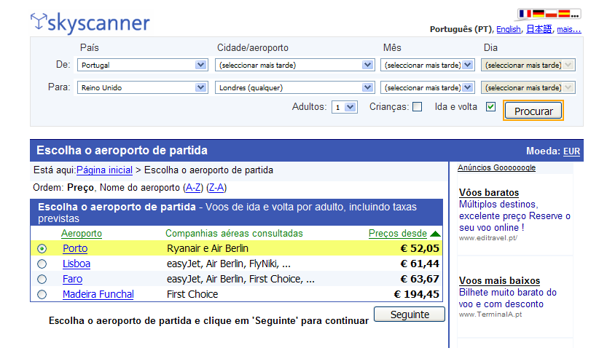Go to Página inicial breadcrumb link
Viewport: 599px width, 364px height.
point(104,170)
